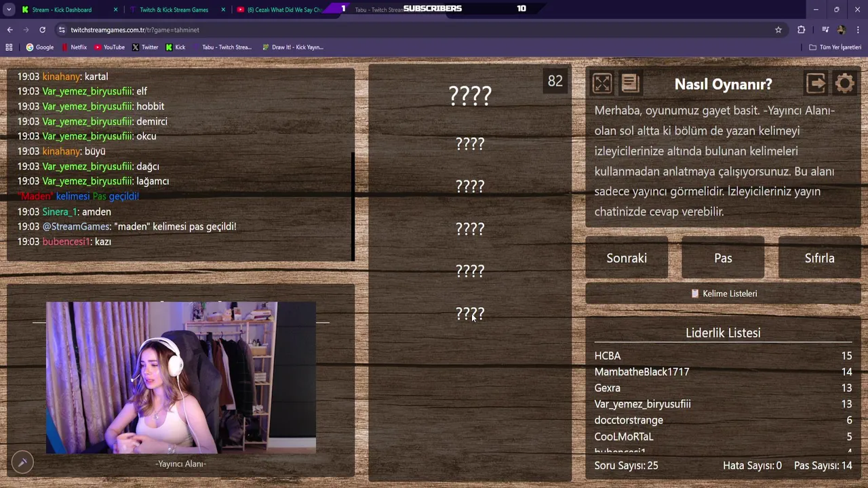
Task: Click MambatheBlack1717 leaderboard row
Action: pyautogui.click(x=723, y=372)
